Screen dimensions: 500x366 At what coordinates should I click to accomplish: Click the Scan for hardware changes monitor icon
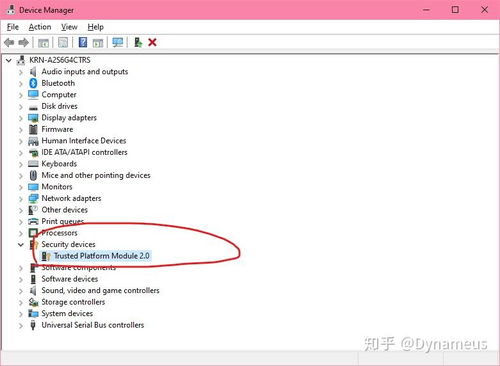point(118,42)
